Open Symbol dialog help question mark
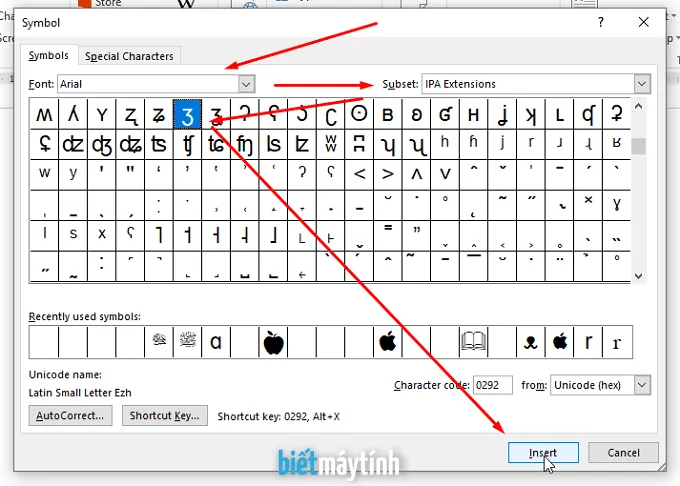 [x=601, y=22]
